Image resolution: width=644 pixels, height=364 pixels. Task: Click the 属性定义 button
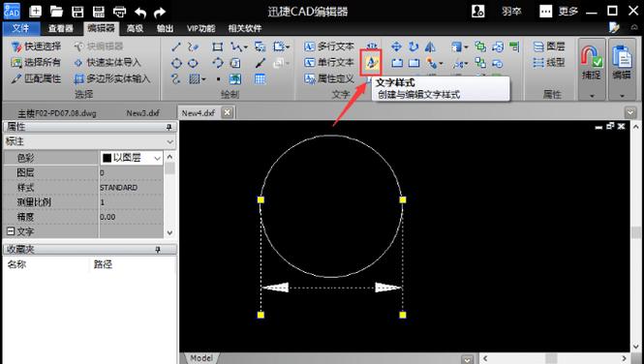(329, 78)
